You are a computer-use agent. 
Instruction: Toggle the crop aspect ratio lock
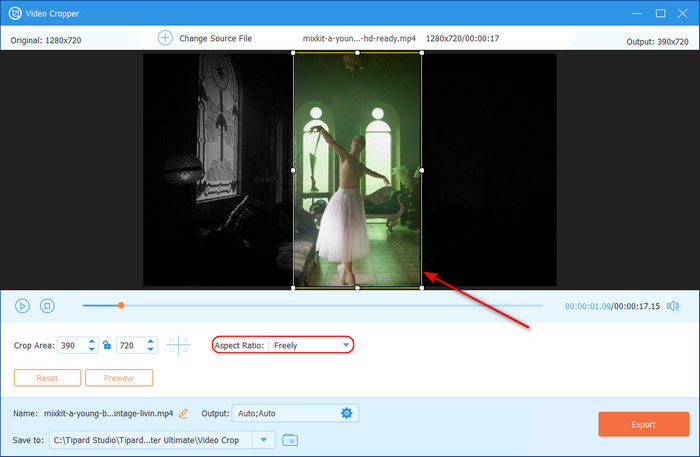[x=107, y=345]
